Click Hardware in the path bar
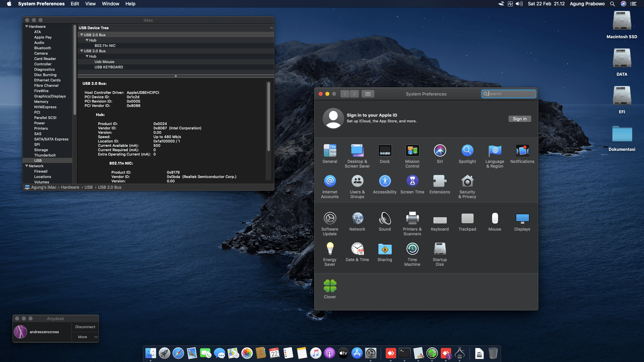Screen dimensions: 644x362 [x=70, y=187]
